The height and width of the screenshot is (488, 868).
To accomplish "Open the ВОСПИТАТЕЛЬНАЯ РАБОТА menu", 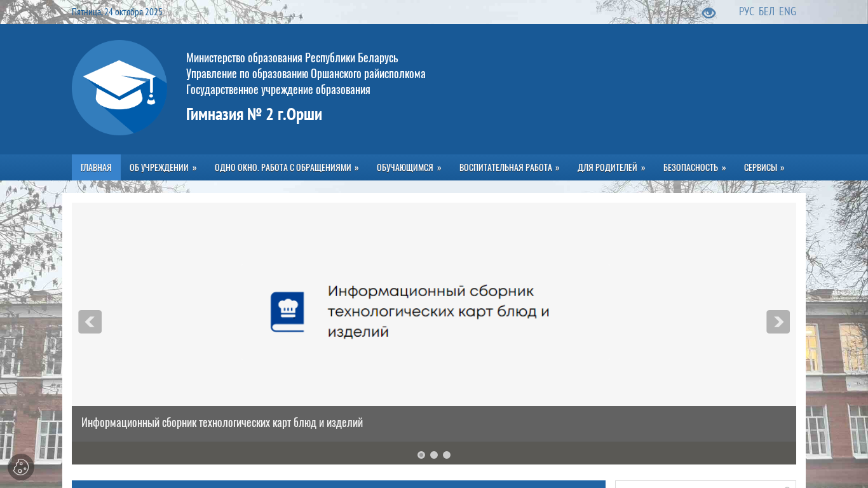I will point(509,168).
